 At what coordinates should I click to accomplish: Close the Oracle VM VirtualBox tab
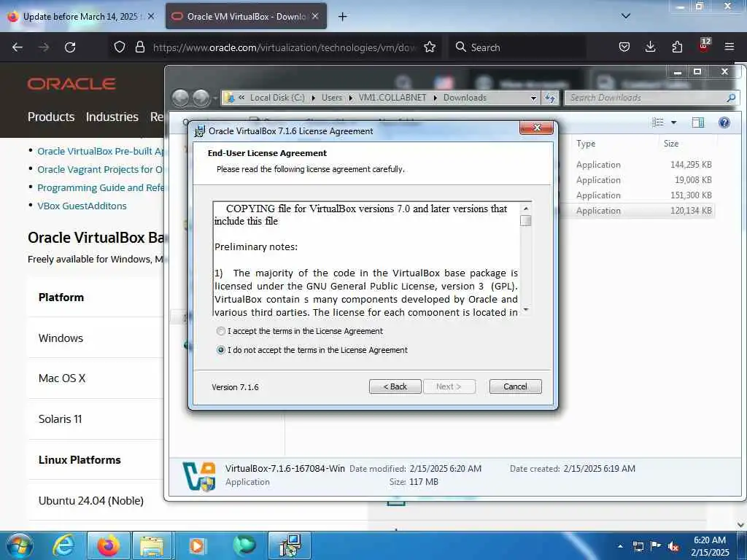[315, 16]
